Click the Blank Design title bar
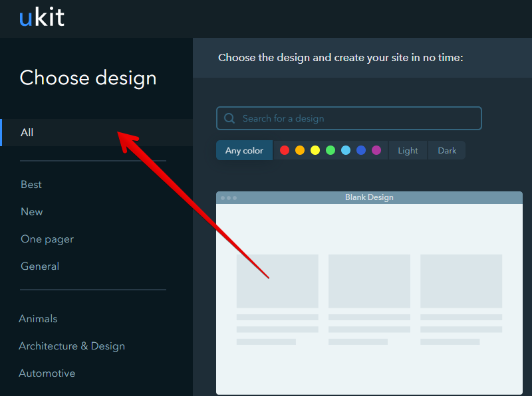The width and height of the screenshot is (532, 396). (x=369, y=197)
